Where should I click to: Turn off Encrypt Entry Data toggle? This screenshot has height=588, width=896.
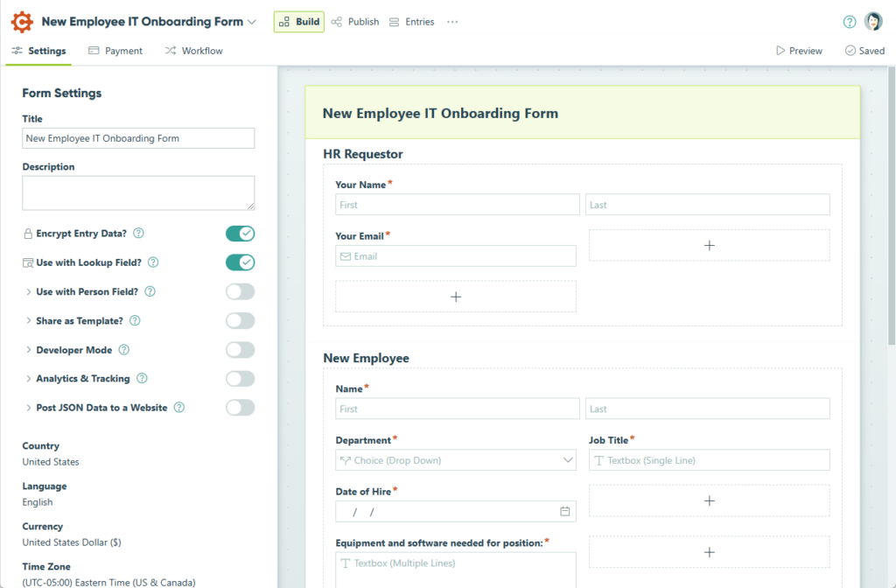pyautogui.click(x=240, y=233)
